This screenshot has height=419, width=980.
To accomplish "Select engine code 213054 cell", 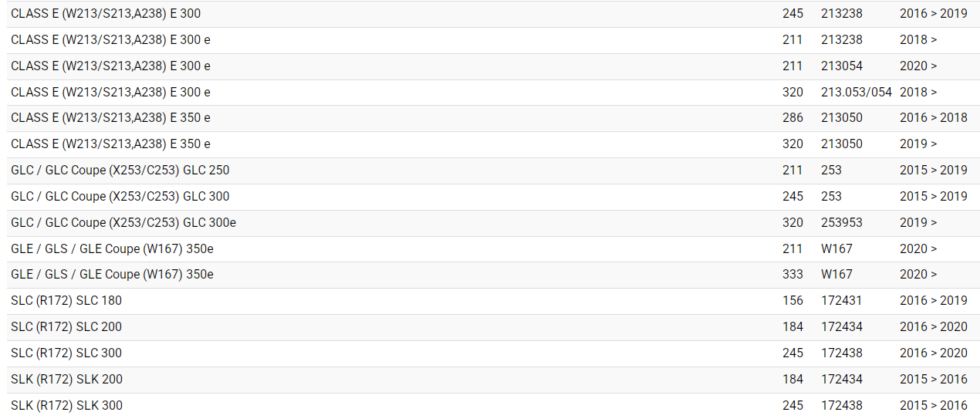I will [x=842, y=66].
